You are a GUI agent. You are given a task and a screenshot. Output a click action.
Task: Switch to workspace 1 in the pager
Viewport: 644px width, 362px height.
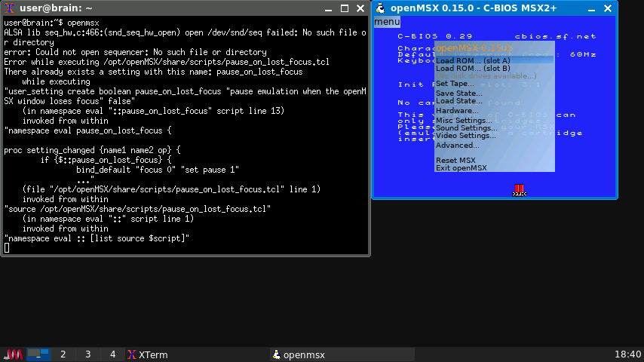(x=38, y=354)
